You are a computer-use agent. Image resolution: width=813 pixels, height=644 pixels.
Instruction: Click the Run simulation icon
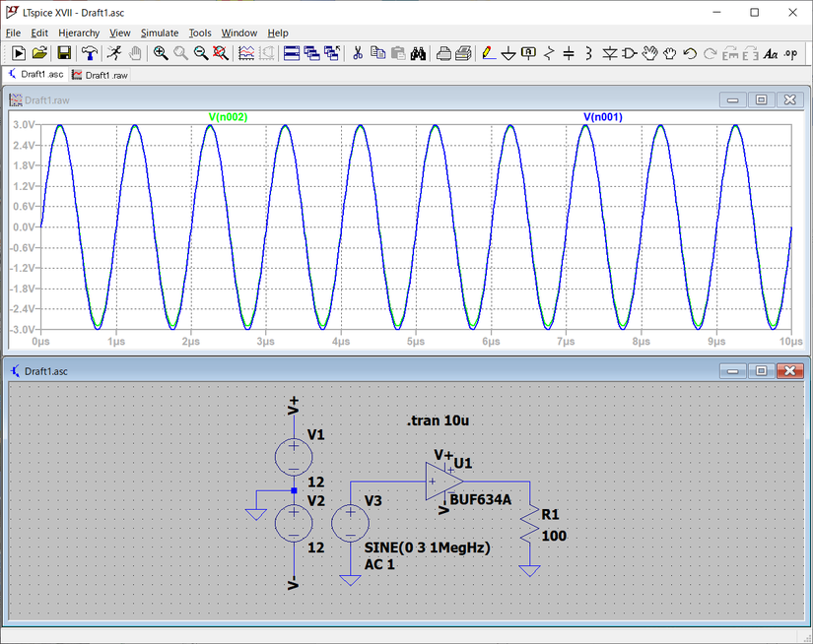114,53
